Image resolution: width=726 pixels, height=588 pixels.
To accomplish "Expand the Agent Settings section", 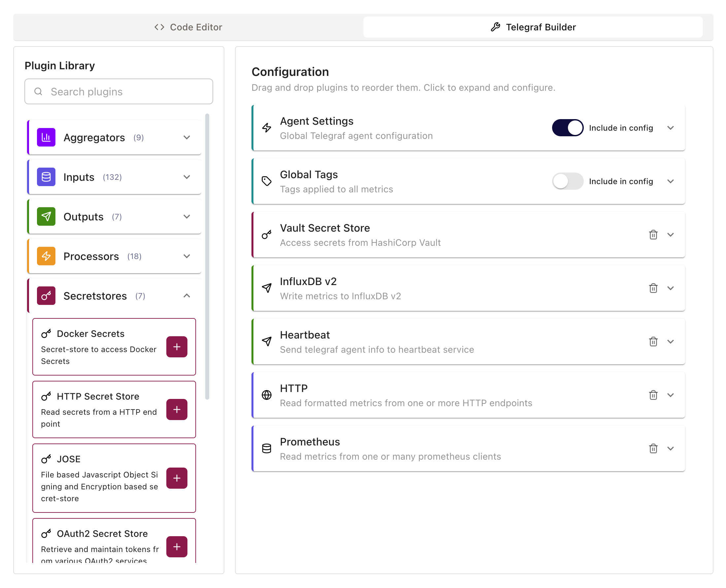I will (671, 128).
